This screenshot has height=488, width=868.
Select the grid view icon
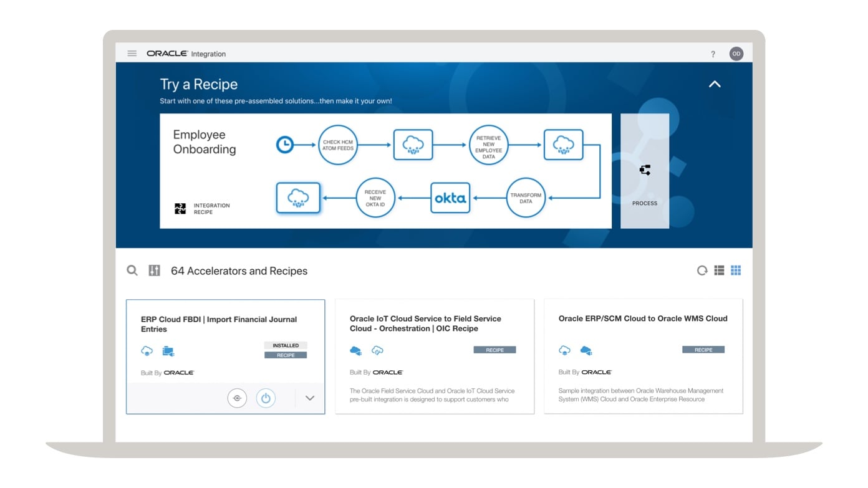[x=736, y=270]
